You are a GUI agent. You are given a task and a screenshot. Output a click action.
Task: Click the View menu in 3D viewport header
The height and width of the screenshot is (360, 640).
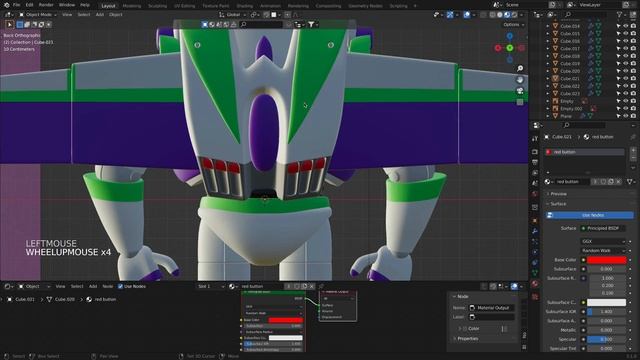[67, 15]
